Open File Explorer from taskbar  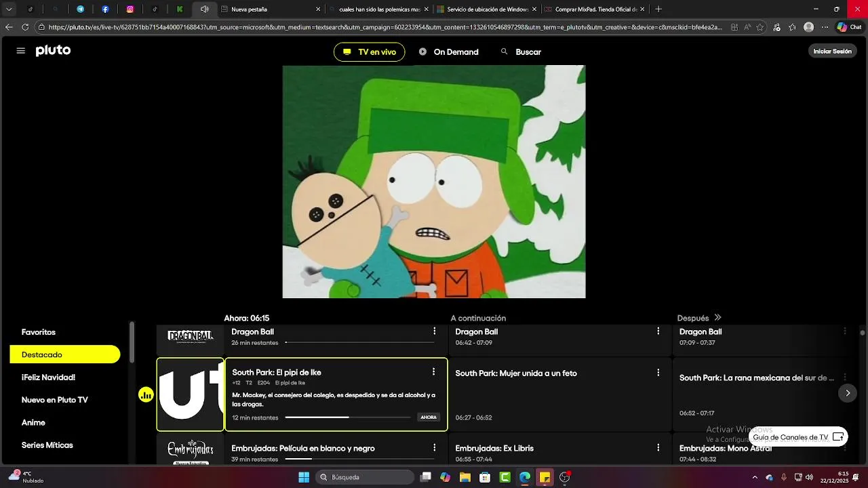point(465,477)
